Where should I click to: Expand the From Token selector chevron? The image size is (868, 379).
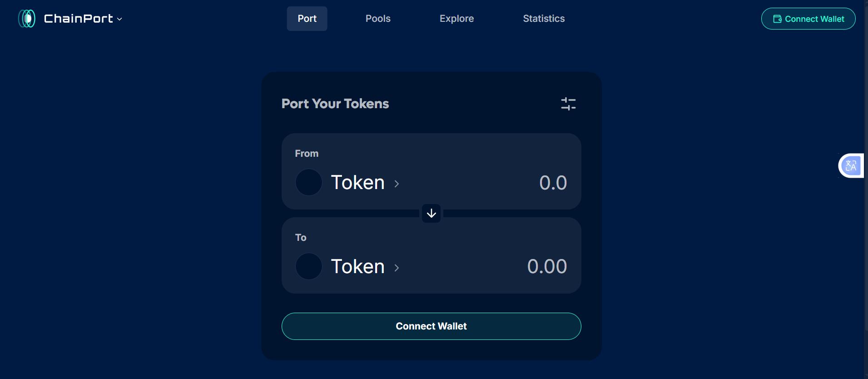[396, 184]
